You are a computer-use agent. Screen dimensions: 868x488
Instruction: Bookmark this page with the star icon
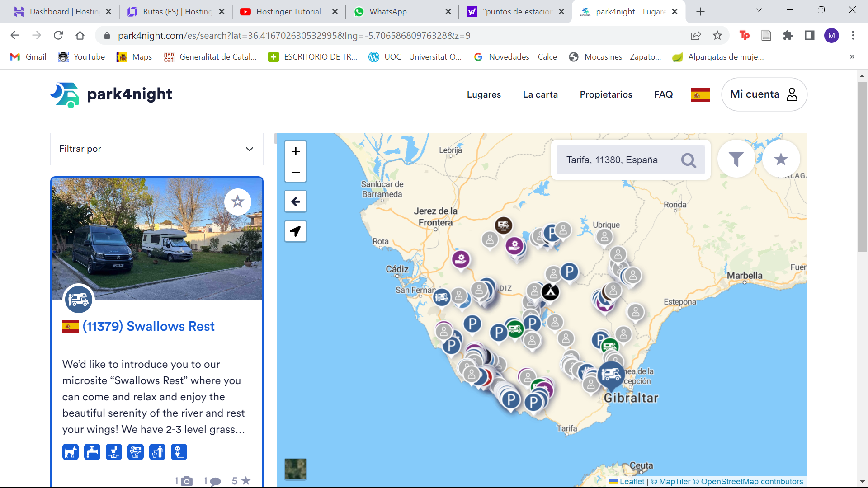717,36
